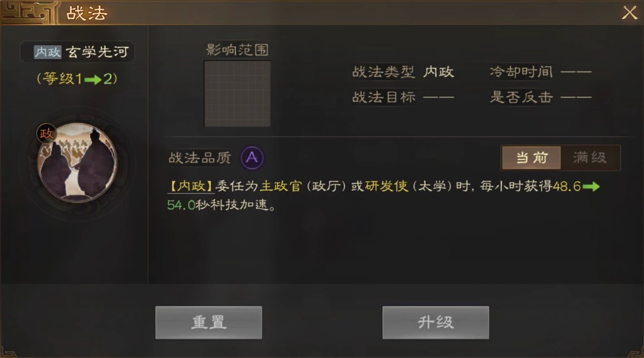This screenshot has width=644, height=358.
Task: Click the green arrow after 48.6
Action: point(591,187)
